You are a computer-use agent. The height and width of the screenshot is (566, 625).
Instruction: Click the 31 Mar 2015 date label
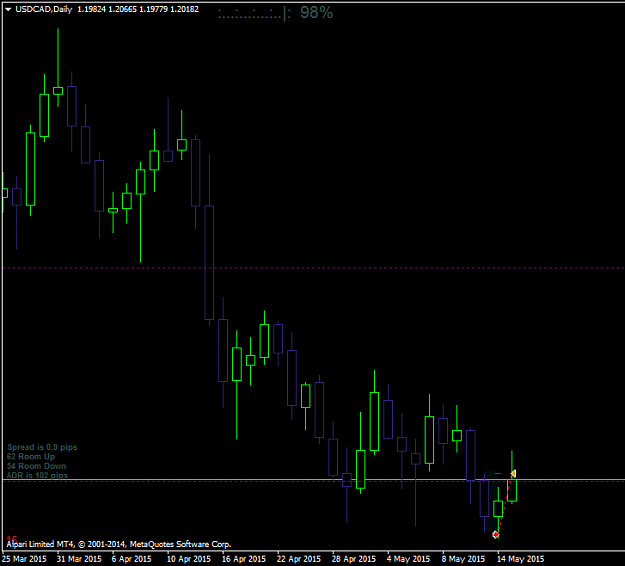[79, 559]
